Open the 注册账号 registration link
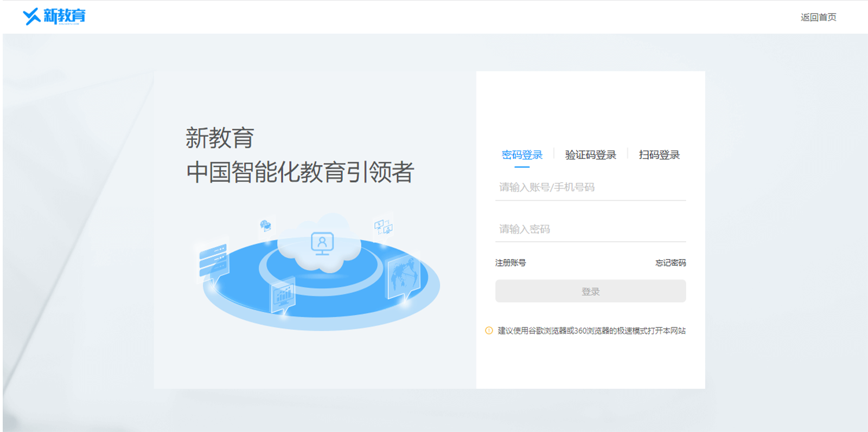The image size is (868, 432). 510,263
